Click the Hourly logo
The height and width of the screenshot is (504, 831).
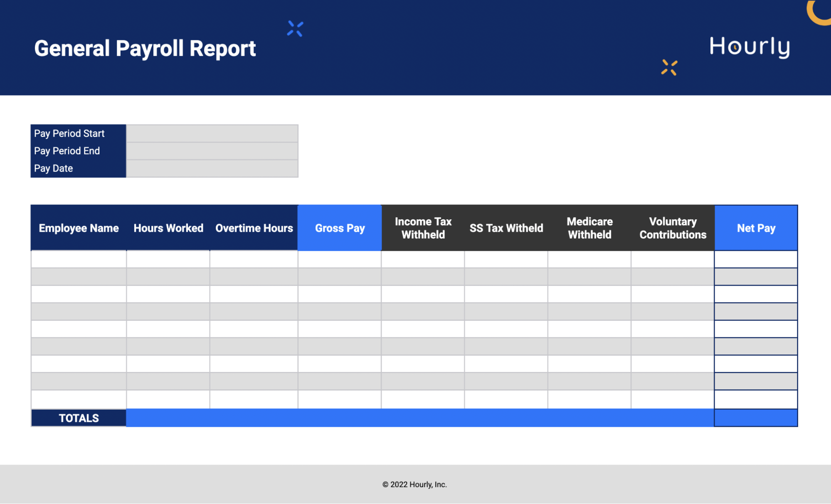click(x=750, y=47)
